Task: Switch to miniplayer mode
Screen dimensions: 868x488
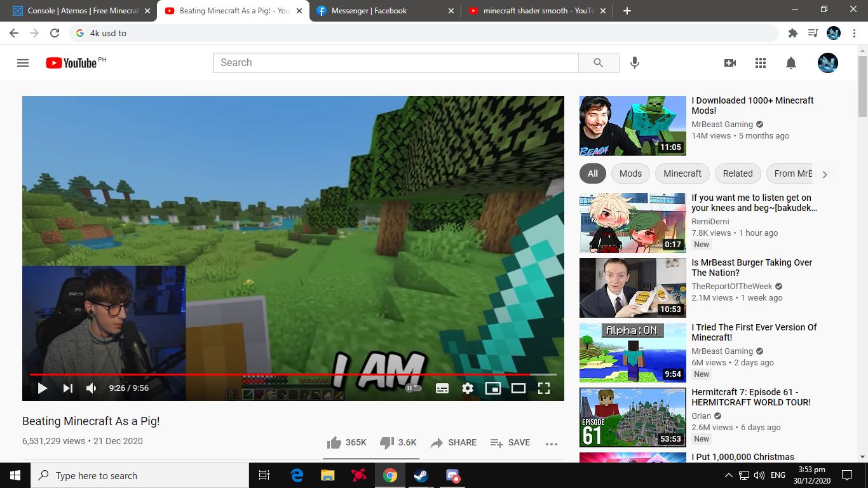Action: point(493,388)
